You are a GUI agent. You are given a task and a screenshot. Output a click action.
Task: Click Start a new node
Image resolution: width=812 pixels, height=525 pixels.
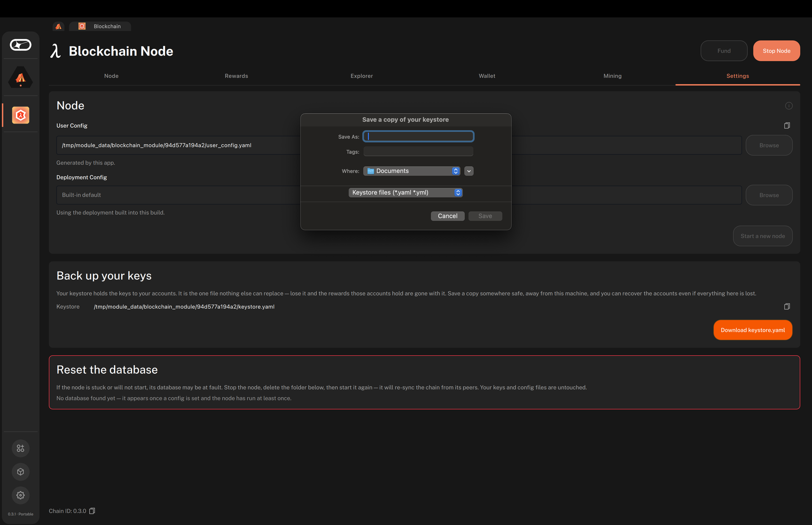tap(763, 236)
